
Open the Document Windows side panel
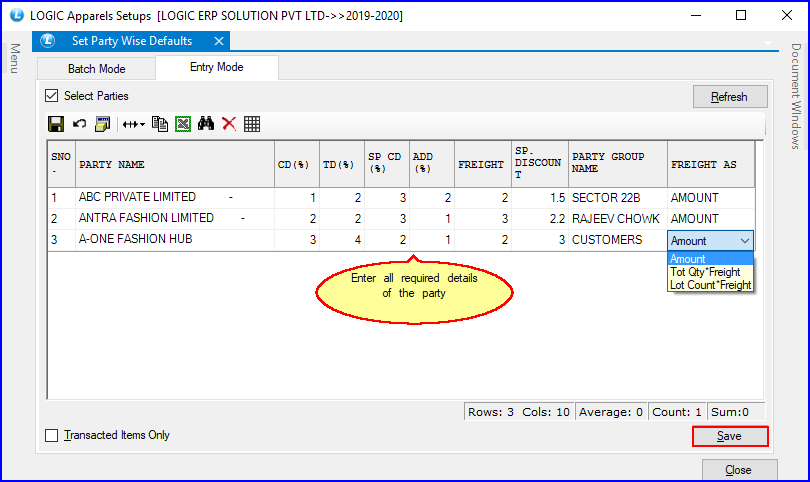coord(796,96)
